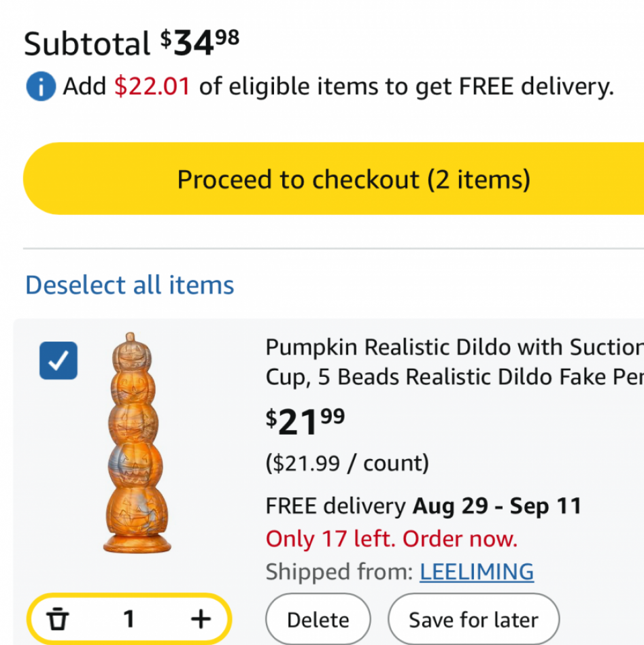Click the Subtotal $34.98 amount
The height and width of the screenshot is (645, 644).
200,43
